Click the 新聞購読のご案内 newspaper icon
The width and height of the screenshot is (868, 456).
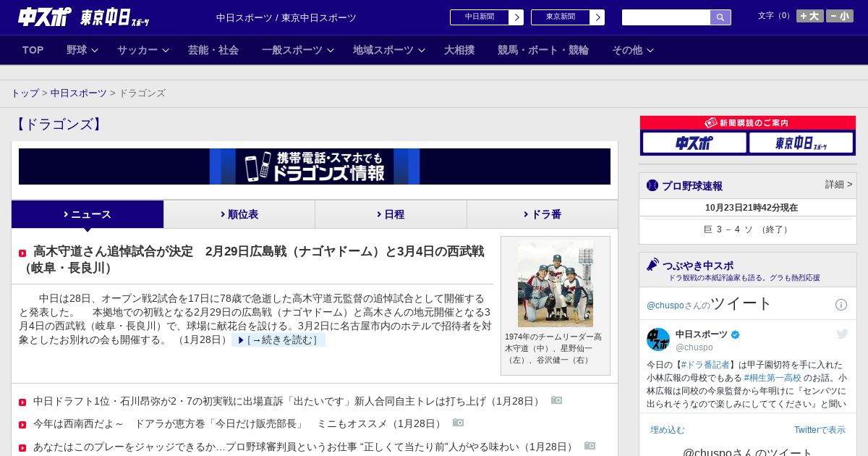point(711,123)
